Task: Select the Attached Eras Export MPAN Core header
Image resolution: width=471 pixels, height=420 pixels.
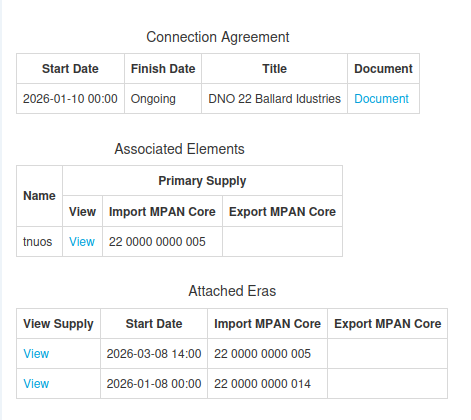Action: click(x=388, y=324)
